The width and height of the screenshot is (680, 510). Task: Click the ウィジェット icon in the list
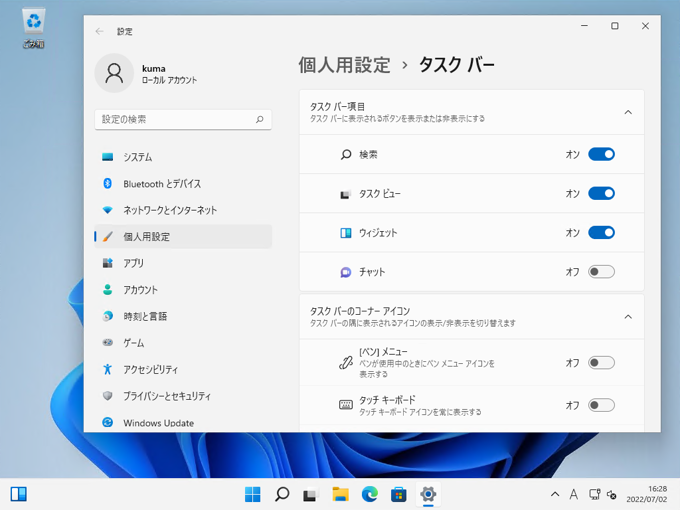(346, 233)
